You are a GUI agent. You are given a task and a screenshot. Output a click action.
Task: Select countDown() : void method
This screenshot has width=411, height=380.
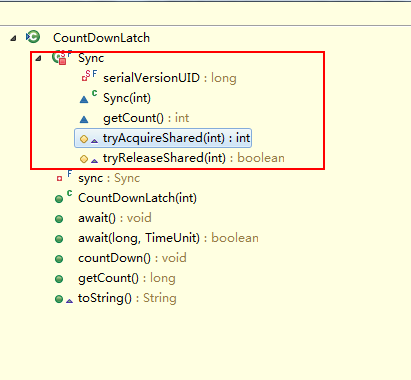tap(132, 258)
